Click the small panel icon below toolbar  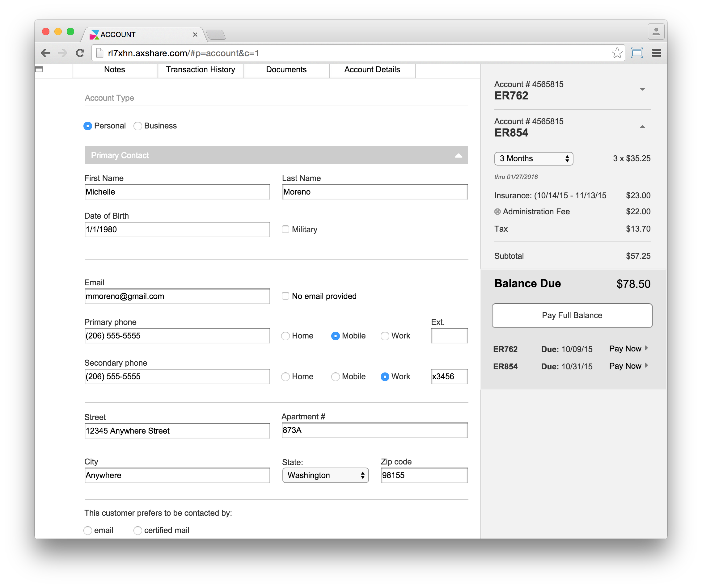point(39,69)
